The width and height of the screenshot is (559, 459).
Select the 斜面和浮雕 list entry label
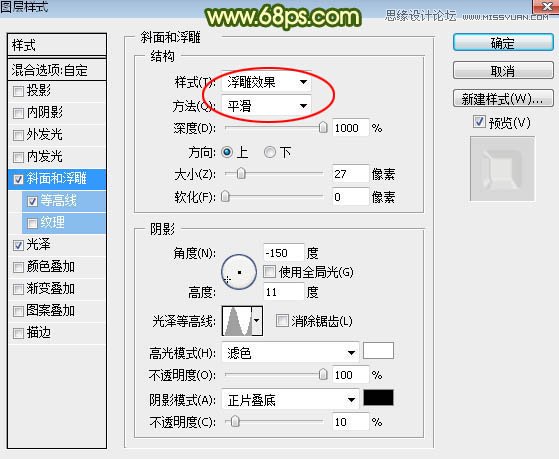pos(56,178)
